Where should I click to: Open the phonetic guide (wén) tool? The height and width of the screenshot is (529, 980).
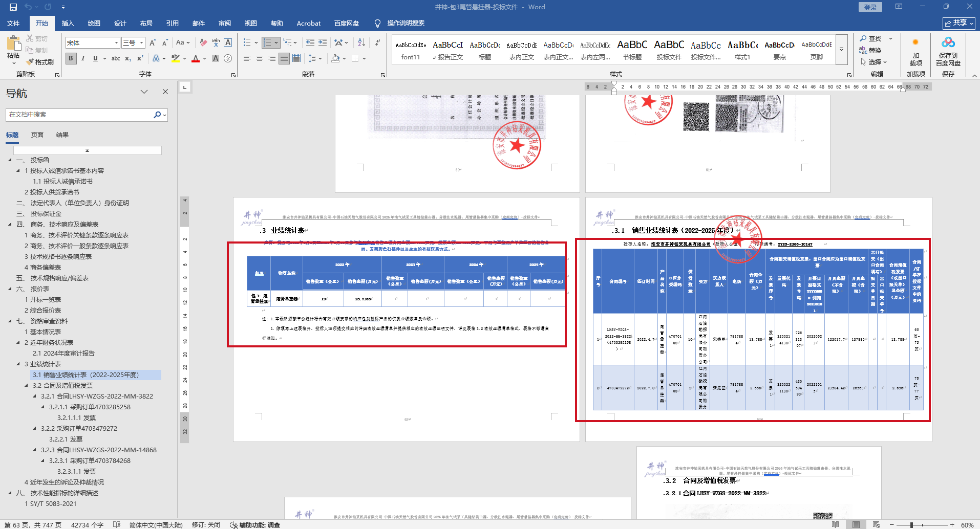tap(216, 42)
